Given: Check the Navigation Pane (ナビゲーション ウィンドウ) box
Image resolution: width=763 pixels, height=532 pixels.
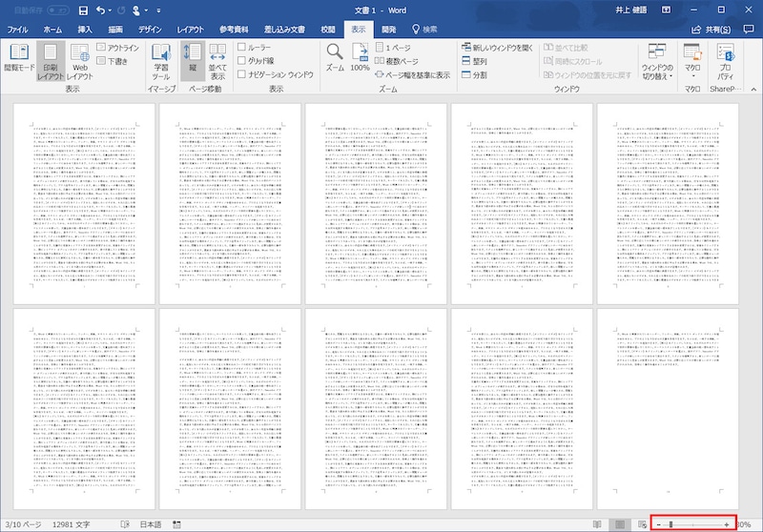Looking at the screenshot, I should [242, 74].
